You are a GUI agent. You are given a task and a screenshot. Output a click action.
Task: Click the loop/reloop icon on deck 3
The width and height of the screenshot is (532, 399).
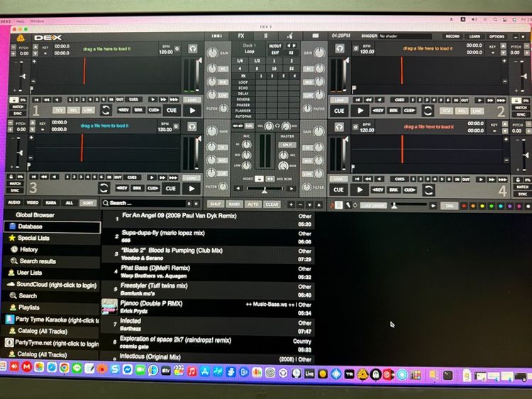pyautogui.click(x=104, y=187)
